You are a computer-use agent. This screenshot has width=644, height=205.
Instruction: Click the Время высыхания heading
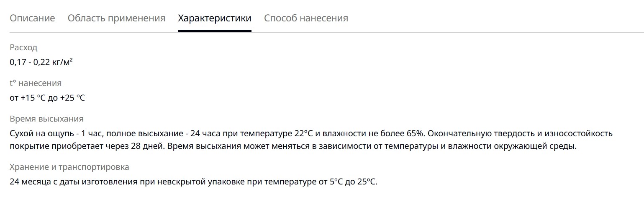tap(46, 119)
